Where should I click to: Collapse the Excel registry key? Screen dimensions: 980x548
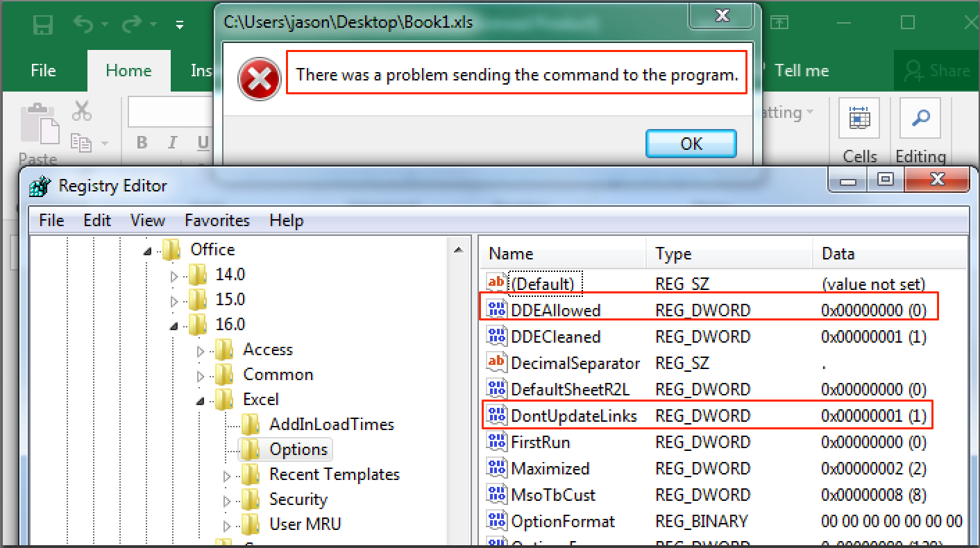(201, 400)
